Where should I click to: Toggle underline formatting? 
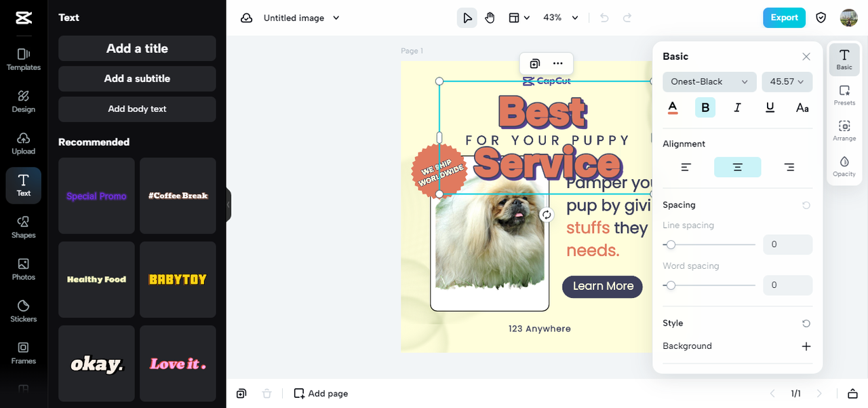pyautogui.click(x=770, y=107)
